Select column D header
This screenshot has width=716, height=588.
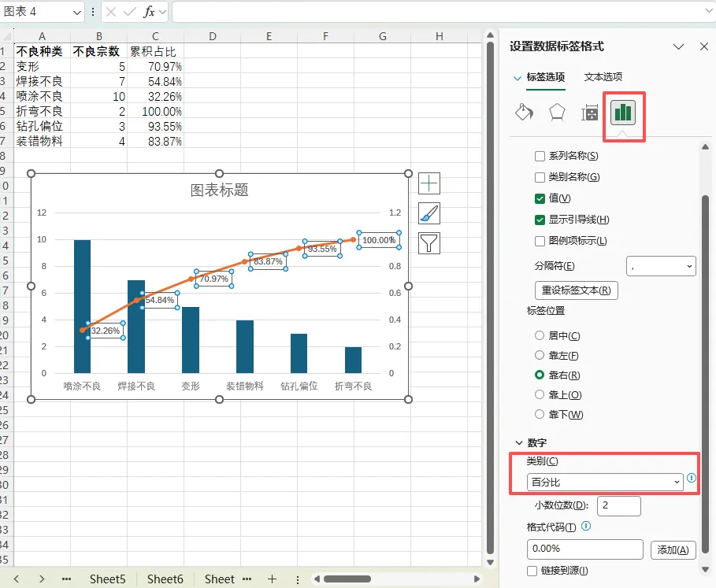point(213,36)
